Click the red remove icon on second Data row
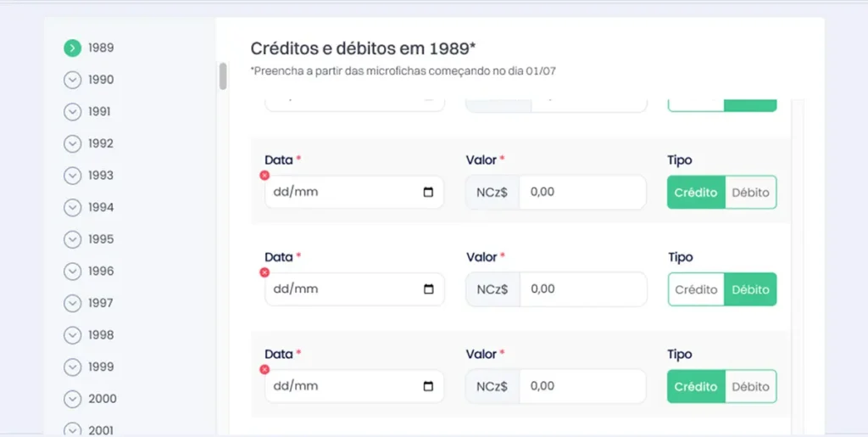Screen dimensions: 868x437 pos(264,272)
